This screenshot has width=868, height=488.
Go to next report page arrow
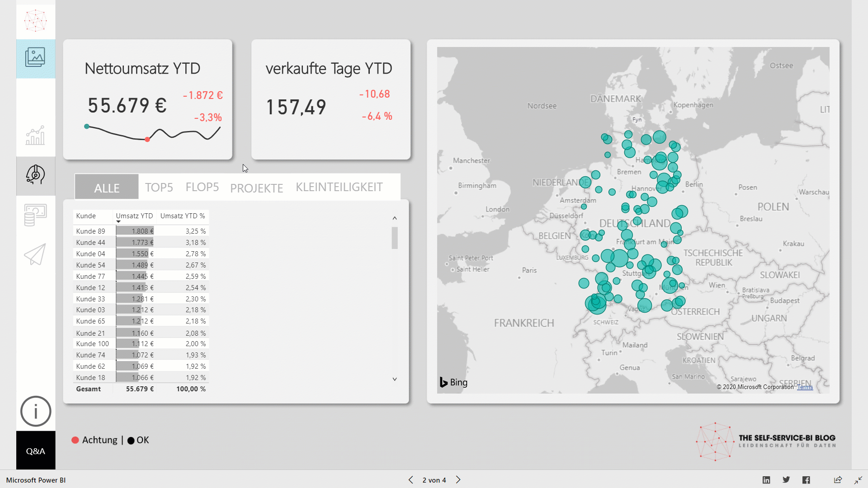coord(458,480)
